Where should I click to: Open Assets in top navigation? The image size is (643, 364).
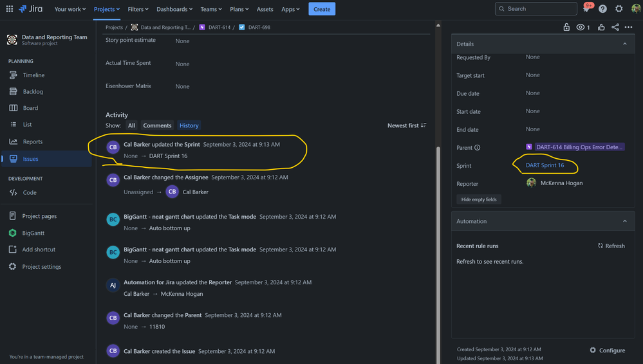click(265, 9)
